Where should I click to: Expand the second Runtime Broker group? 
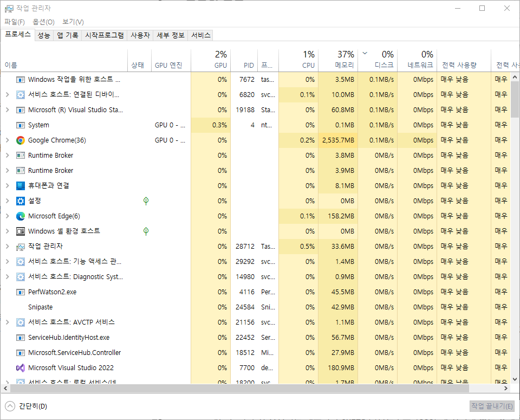(7, 171)
